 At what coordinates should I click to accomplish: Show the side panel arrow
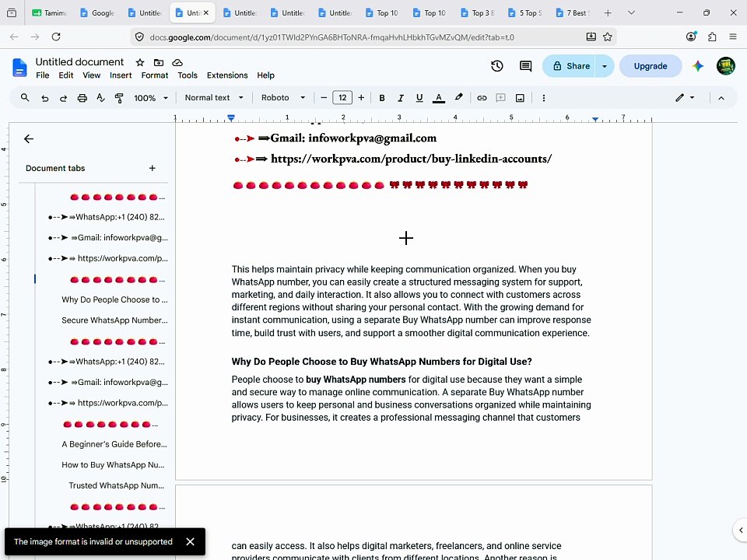740,530
